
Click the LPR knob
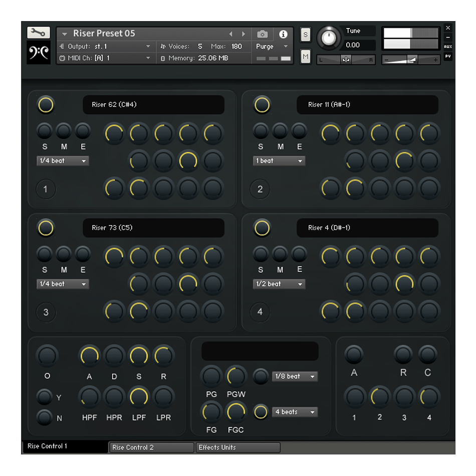tap(164, 397)
